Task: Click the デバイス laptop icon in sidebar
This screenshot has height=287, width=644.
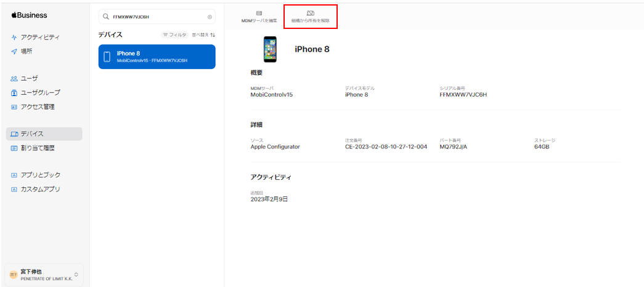Action: [14, 134]
